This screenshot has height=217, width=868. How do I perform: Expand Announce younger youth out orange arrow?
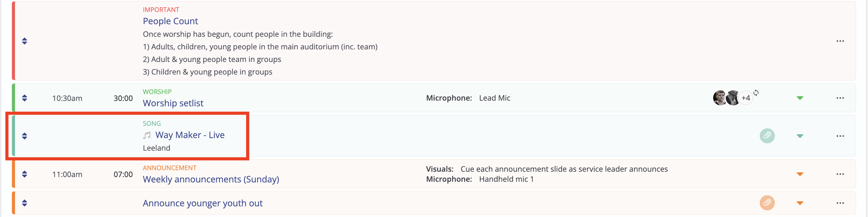click(800, 203)
